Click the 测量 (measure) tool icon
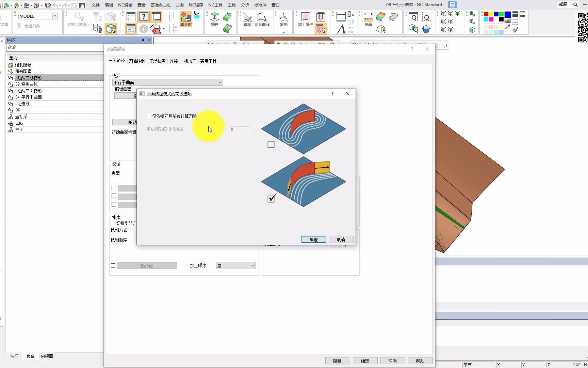Viewport: 588px width, 368px height. pyautogui.click(x=368, y=19)
